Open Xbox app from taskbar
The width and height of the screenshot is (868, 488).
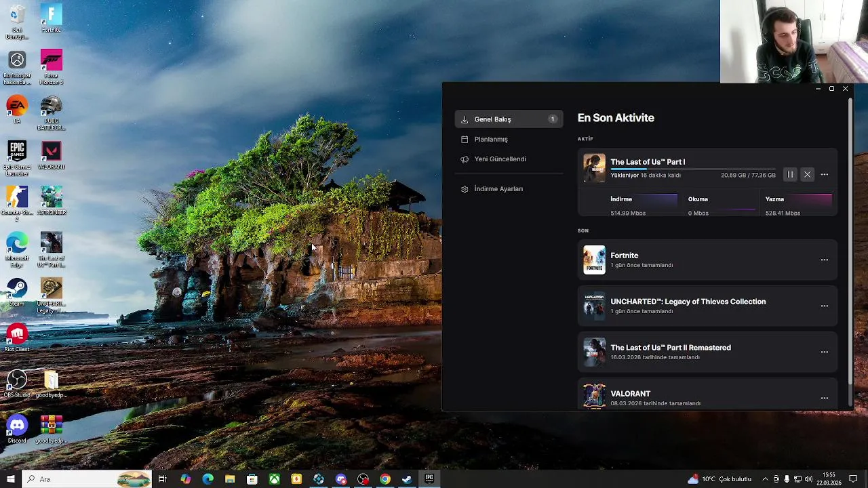274,479
